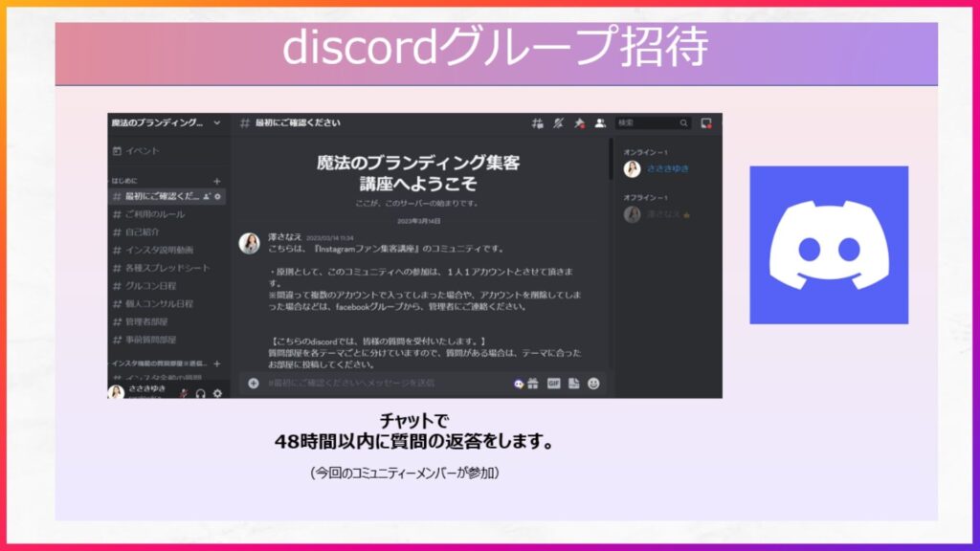Click the Nitro boost icon in message bar
This screenshot has width=980, height=551.
click(x=518, y=384)
